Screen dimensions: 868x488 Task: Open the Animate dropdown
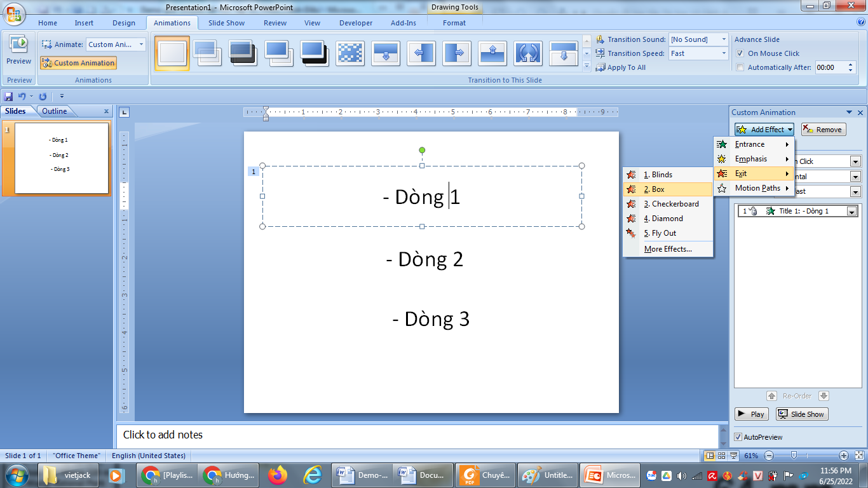(x=141, y=44)
